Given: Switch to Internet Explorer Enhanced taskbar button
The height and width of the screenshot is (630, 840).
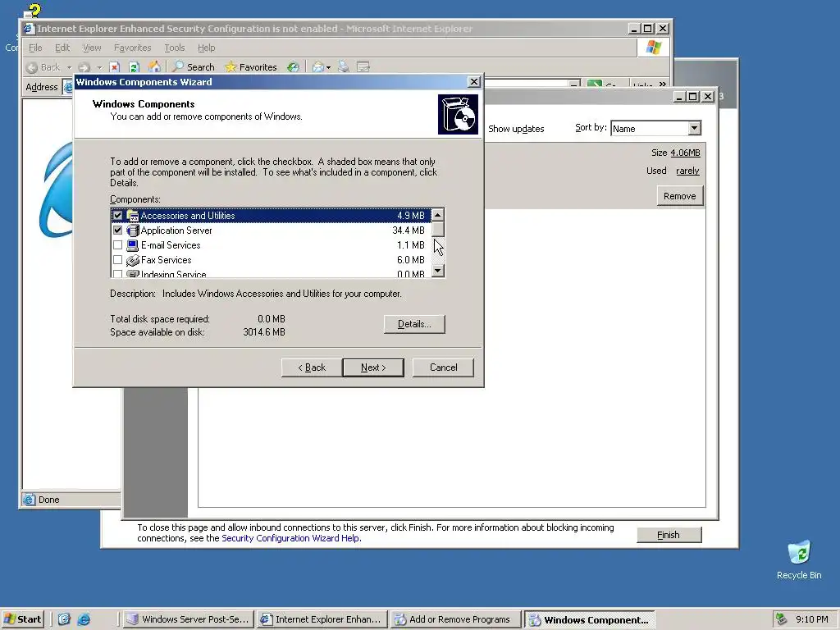Looking at the screenshot, I should coord(322,619).
